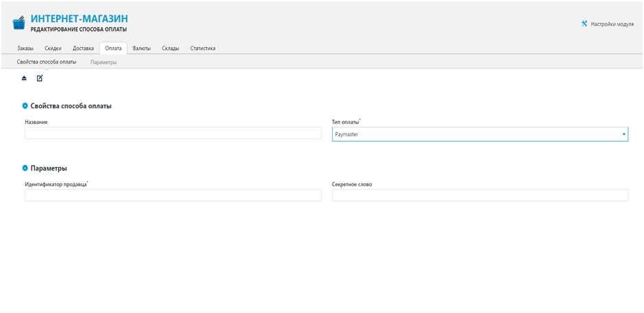Open the Тип оплаты dropdown showing Paymaster

pyautogui.click(x=479, y=134)
